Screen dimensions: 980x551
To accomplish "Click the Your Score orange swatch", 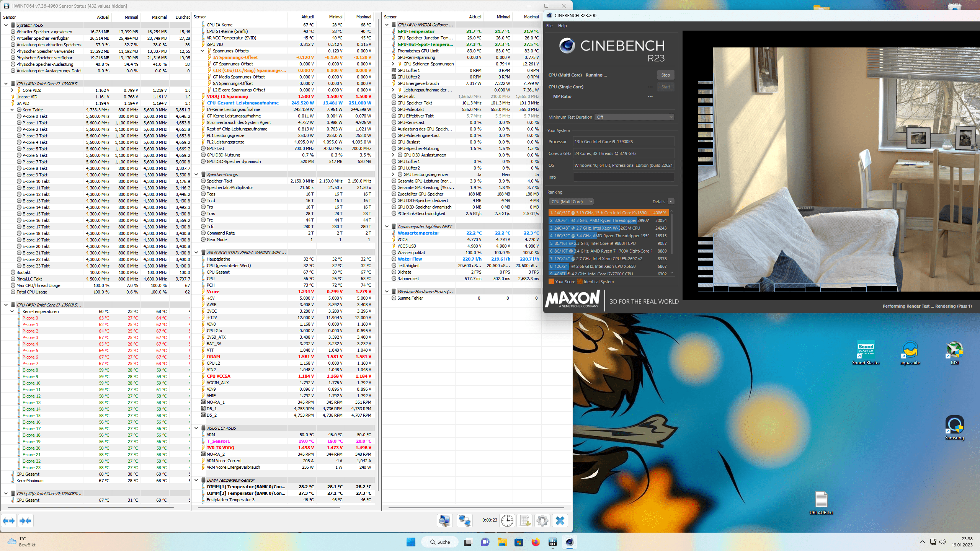I will coord(551,282).
